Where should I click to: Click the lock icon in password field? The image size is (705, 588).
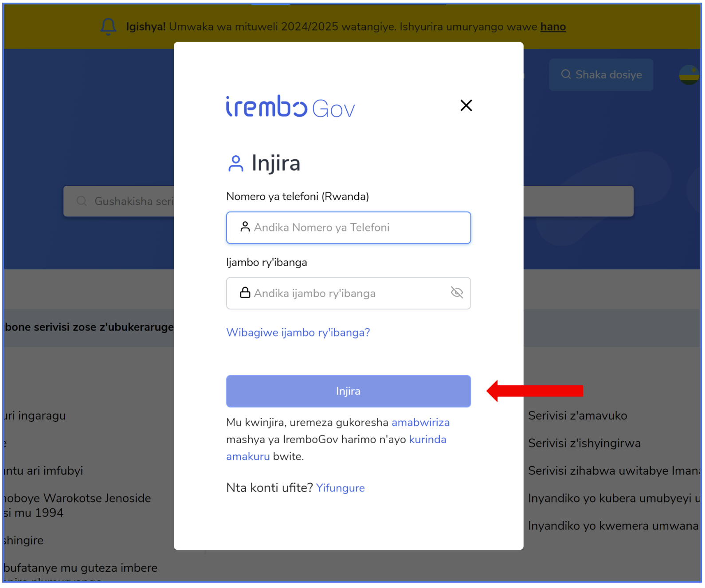pos(245,293)
